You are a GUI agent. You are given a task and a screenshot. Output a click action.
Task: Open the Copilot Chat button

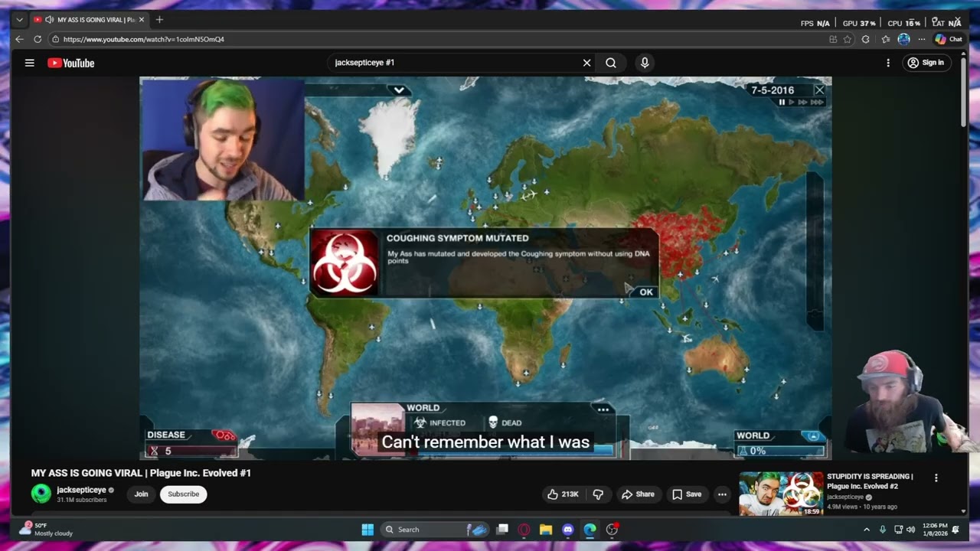[x=949, y=39]
